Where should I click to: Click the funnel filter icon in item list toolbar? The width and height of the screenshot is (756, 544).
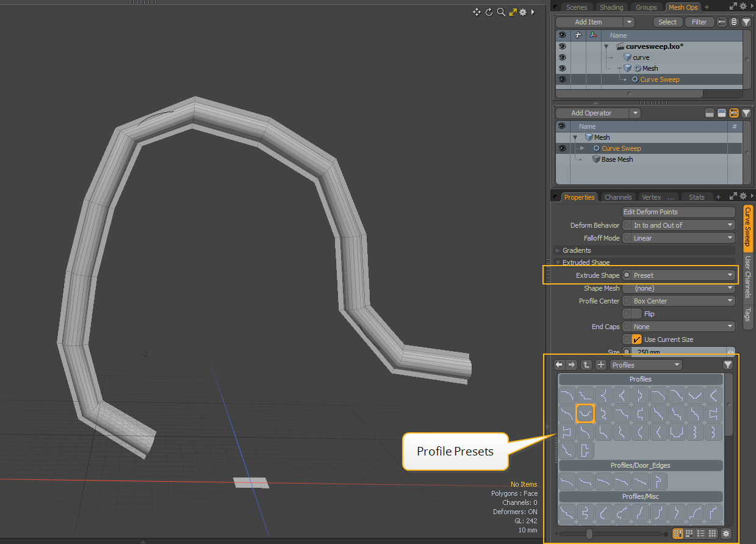coord(746,22)
